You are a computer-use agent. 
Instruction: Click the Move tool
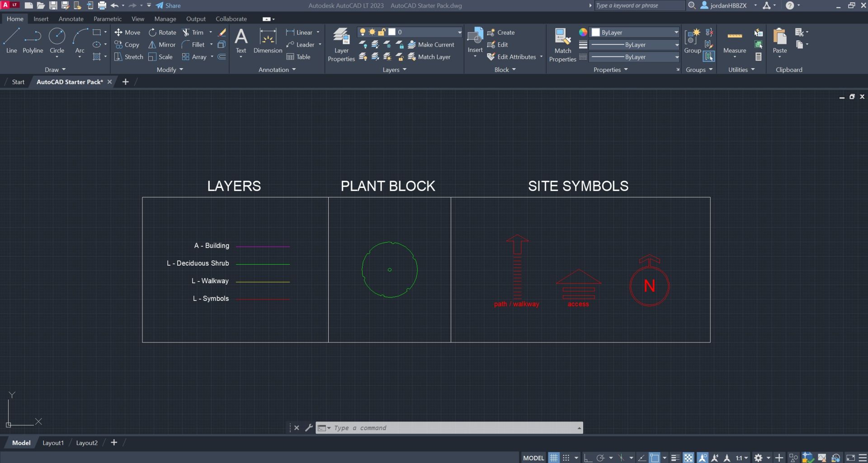point(127,33)
